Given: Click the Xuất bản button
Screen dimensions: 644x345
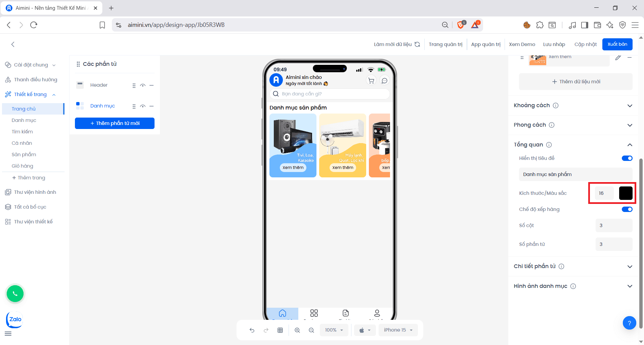Looking at the screenshot, I should pos(617,44).
